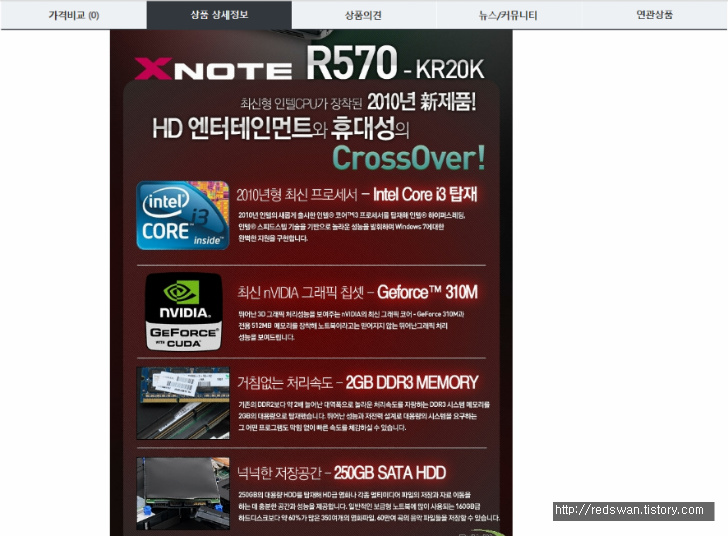Click the R570 model name heading
Viewport: 728px width, 536px height.
351,63
